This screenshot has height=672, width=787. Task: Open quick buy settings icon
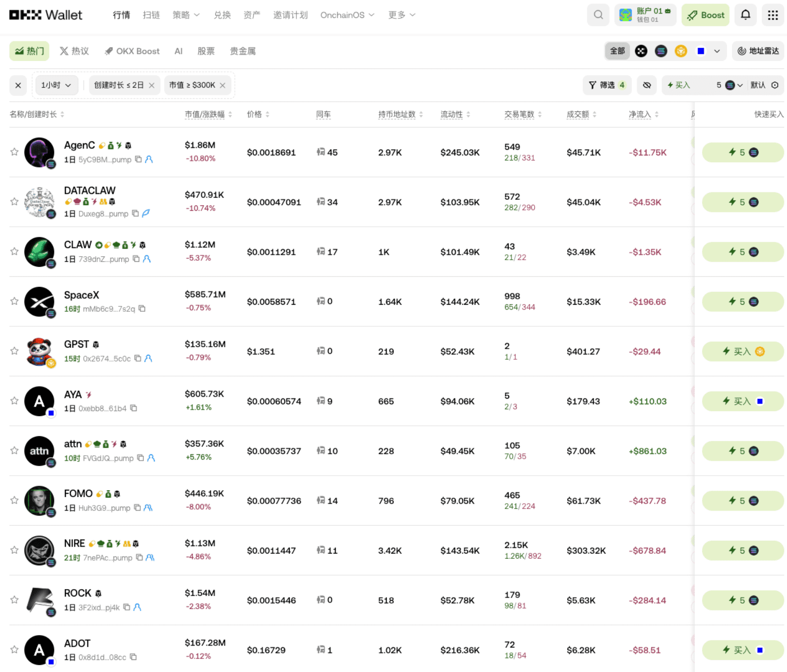tap(775, 85)
